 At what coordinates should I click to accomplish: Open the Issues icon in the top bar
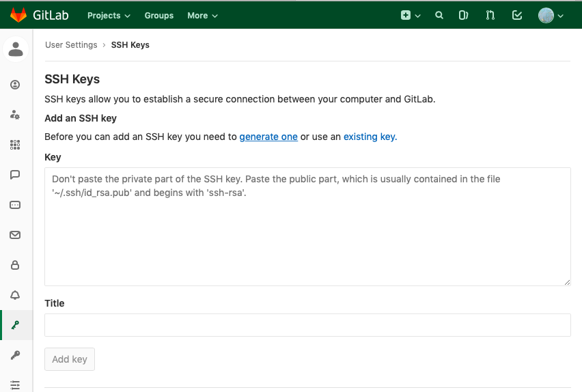pos(463,15)
